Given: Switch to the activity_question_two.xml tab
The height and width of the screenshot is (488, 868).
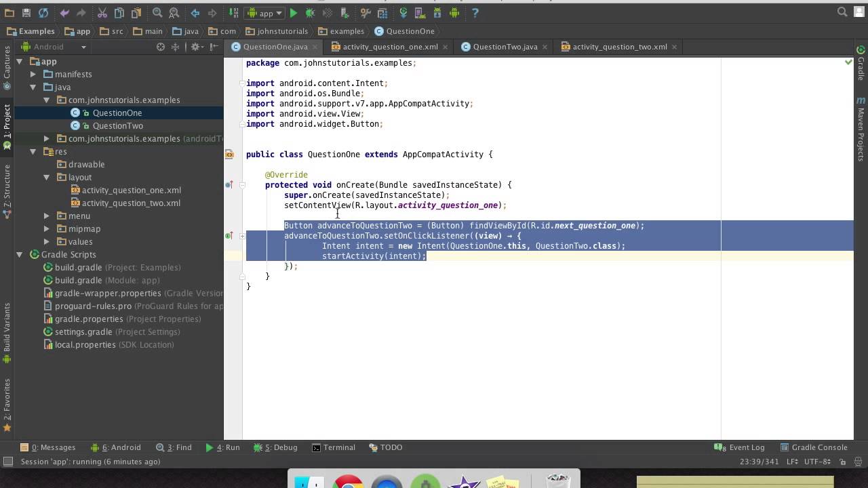Looking at the screenshot, I should (620, 47).
